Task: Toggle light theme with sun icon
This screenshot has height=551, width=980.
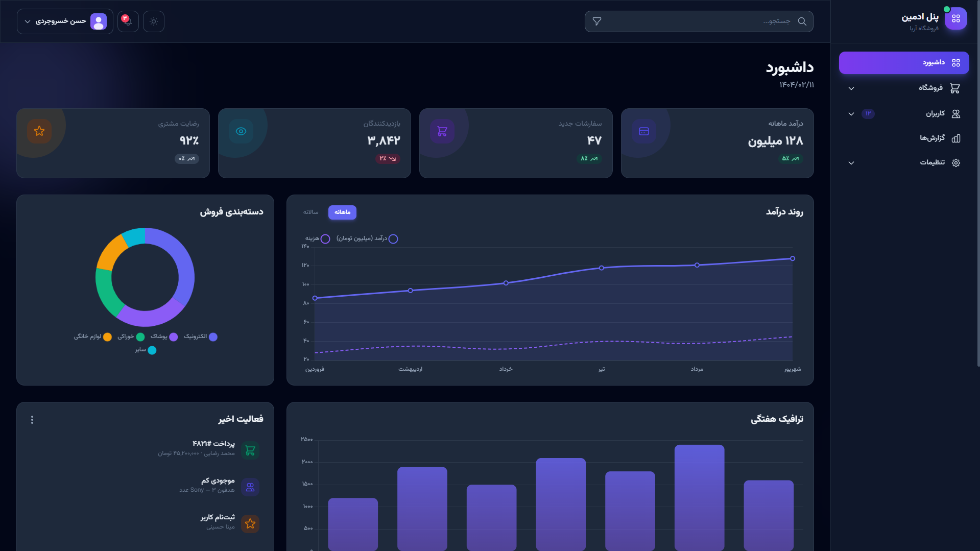Action: point(154,21)
